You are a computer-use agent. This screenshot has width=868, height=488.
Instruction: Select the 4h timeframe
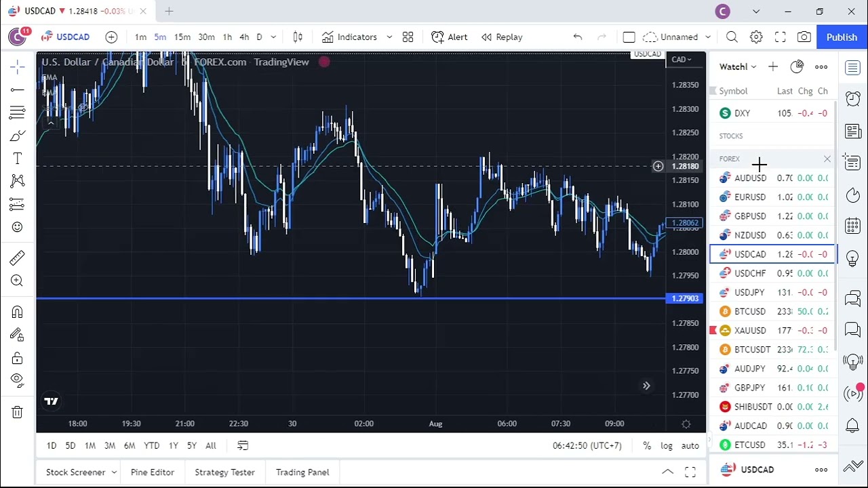[x=244, y=37]
